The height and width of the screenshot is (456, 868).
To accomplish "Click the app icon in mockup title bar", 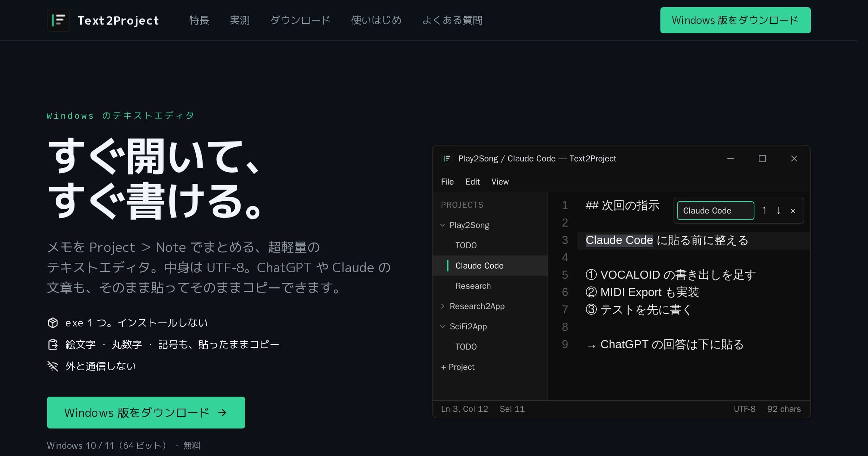I will [x=447, y=159].
